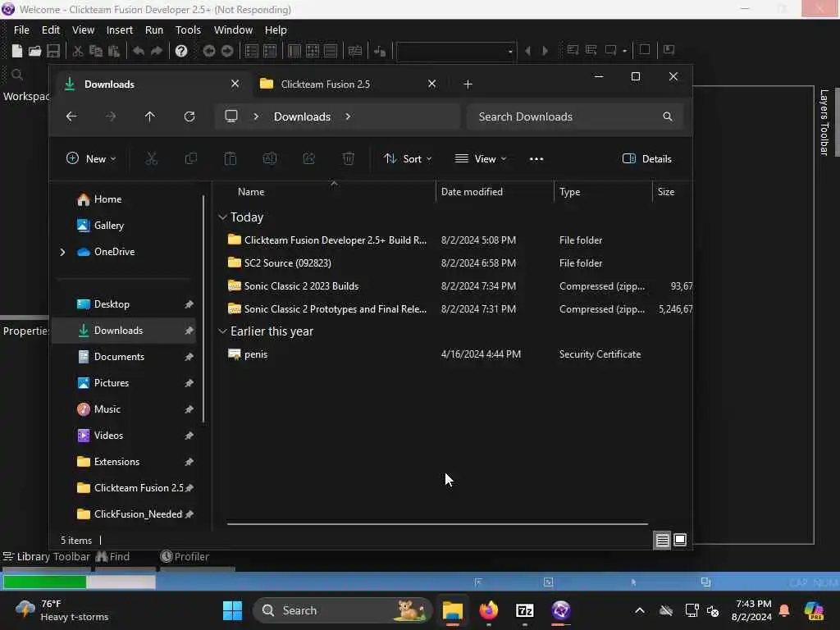The image size is (840, 630).
Task: Click the Cut icon in Explorer command bar
Action: coord(152,158)
